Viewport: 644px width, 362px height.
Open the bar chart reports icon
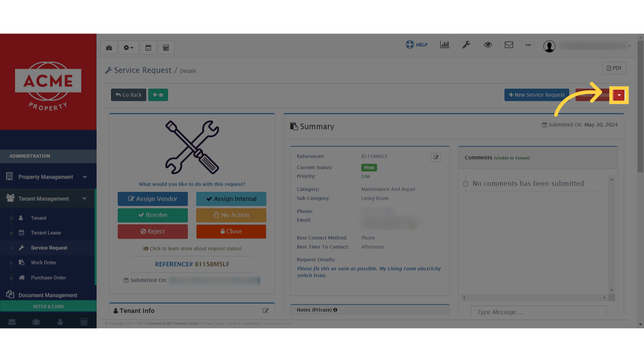point(445,45)
